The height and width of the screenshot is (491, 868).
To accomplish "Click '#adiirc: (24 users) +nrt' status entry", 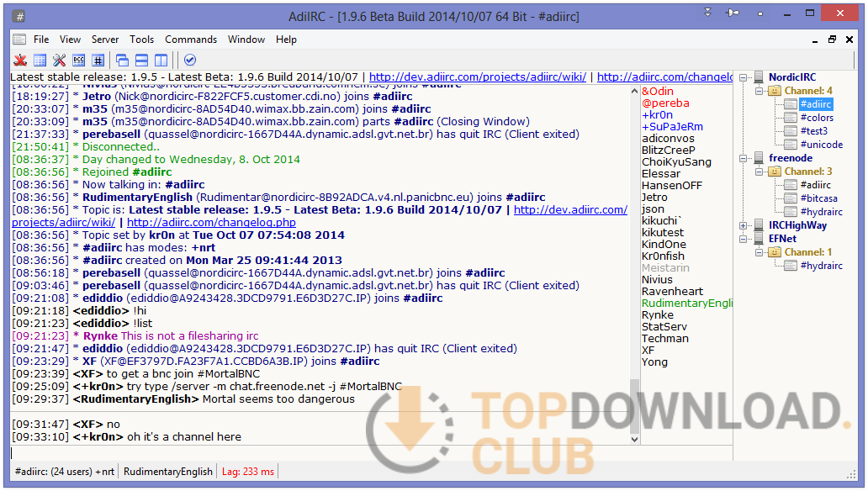I will click(65, 472).
